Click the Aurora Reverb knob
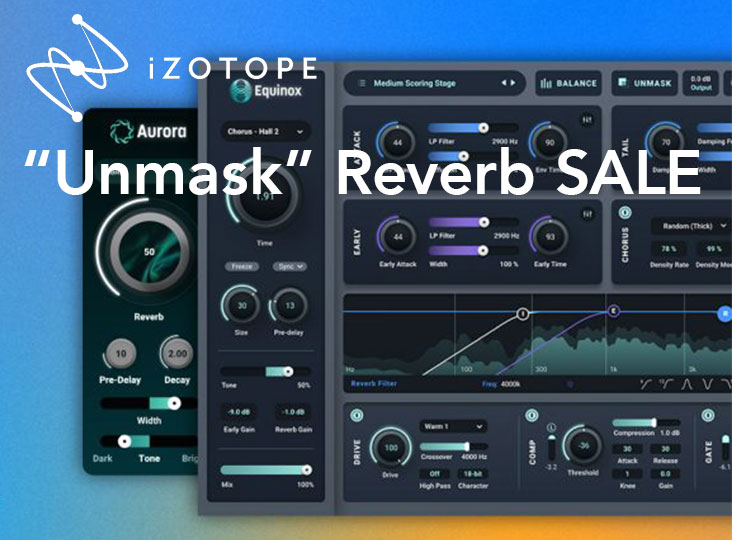The width and height of the screenshot is (732, 540). (150, 253)
